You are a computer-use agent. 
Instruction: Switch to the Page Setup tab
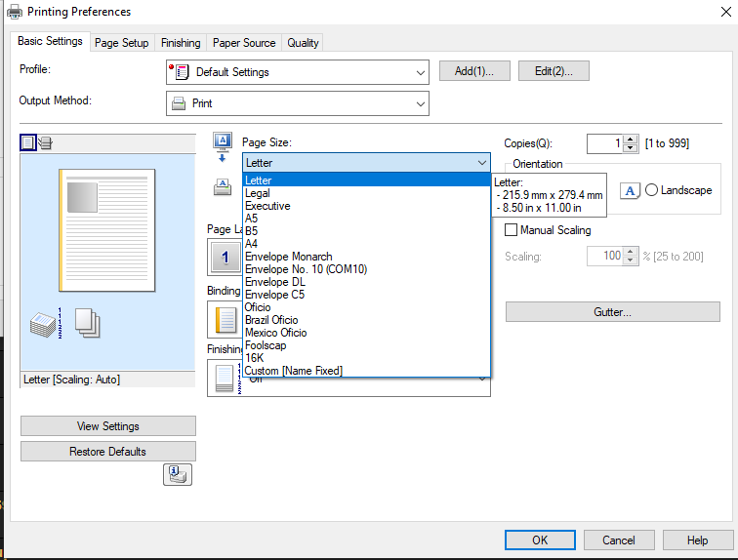[122, 43]
